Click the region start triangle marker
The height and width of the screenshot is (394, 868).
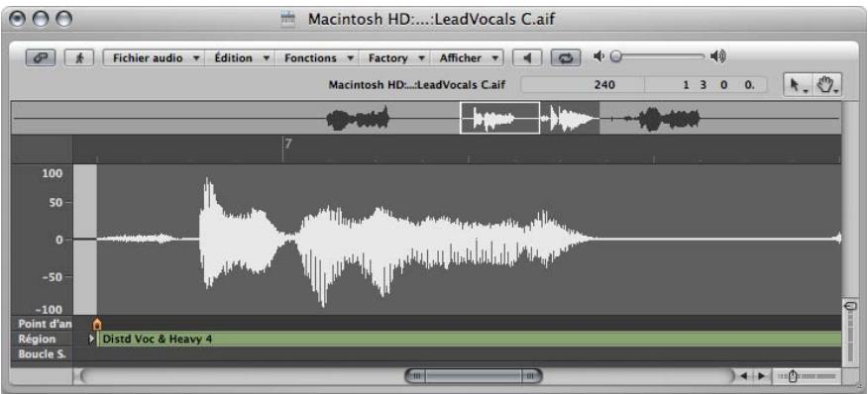point(92,339)
